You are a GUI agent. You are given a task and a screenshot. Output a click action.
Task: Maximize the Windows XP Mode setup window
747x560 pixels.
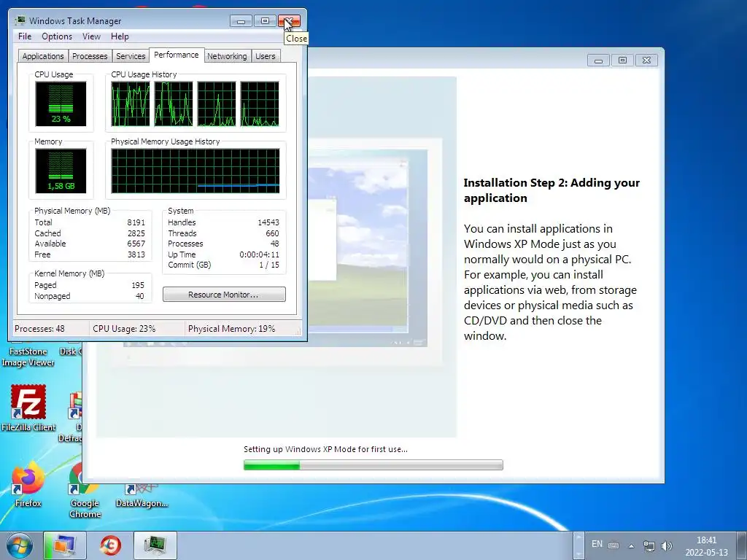tap(622, 61)
